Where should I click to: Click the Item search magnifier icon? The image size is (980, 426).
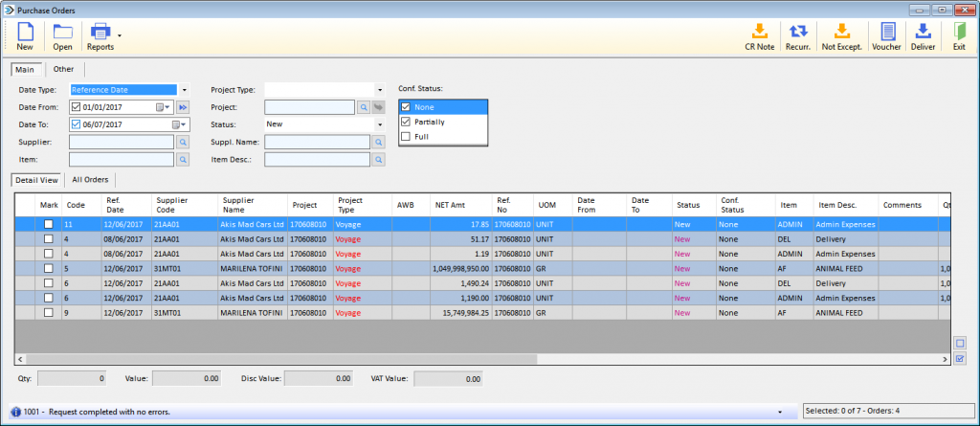[x=183, y=160]
